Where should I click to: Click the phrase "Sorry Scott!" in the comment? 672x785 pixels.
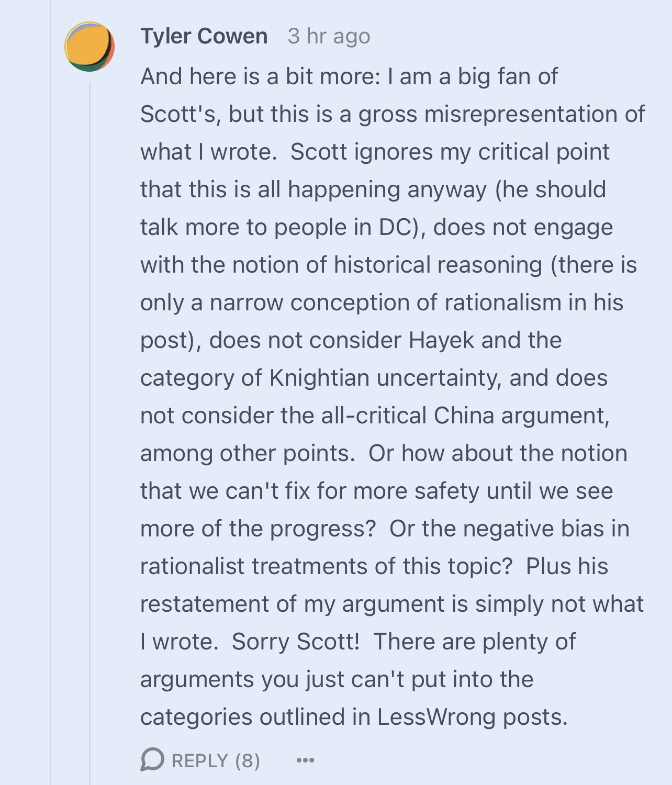click(x=296, y=642)
